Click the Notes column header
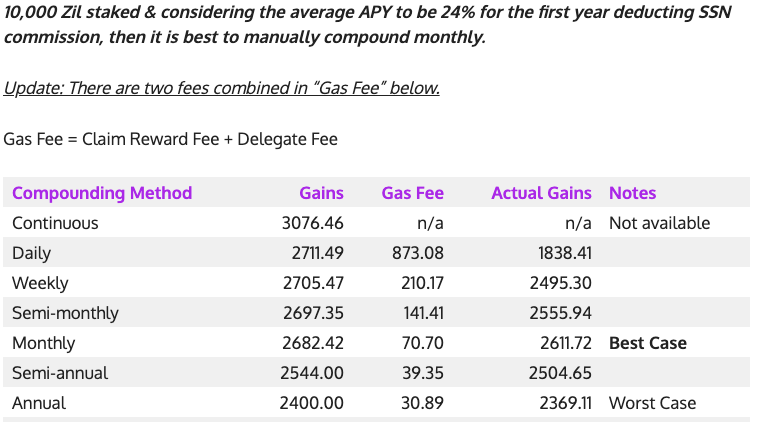Viewport: 761px width, 430px height. point(632,193)
